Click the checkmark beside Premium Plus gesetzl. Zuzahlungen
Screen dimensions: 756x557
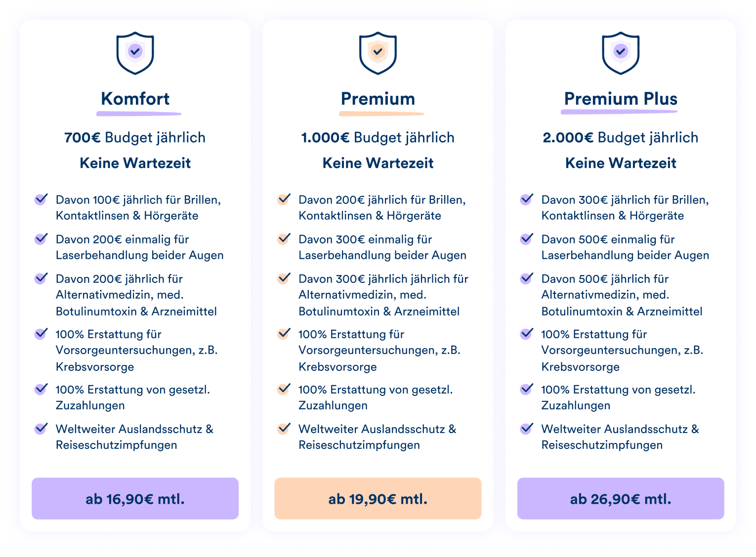526,389
